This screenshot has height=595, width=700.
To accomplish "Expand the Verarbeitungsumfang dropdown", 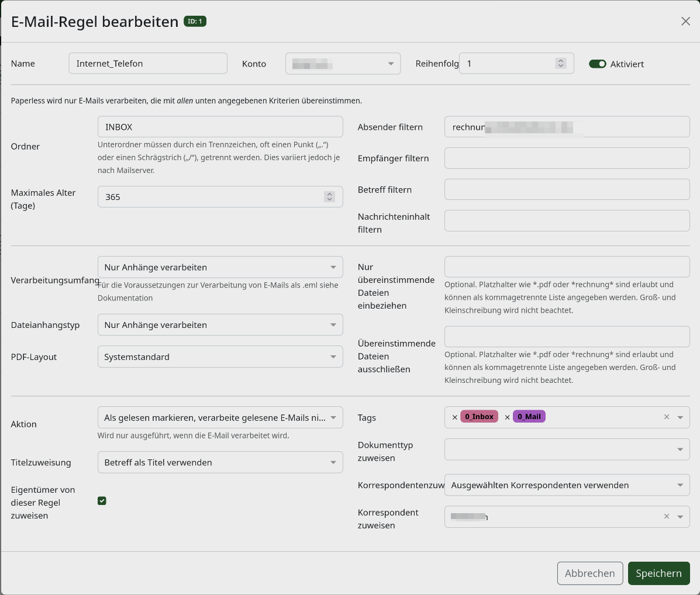I will (220, 267).
